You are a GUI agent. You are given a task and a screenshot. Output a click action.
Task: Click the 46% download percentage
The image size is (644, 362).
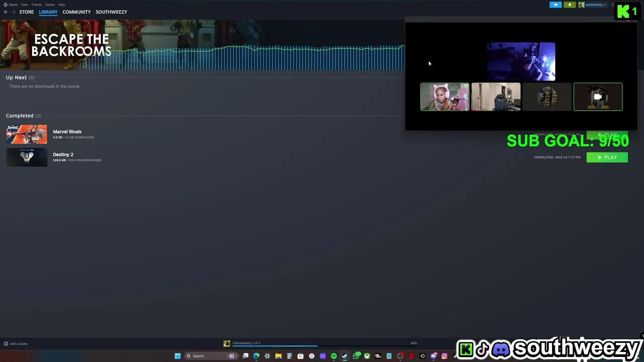pyautogui.click(x=414, y=343)
